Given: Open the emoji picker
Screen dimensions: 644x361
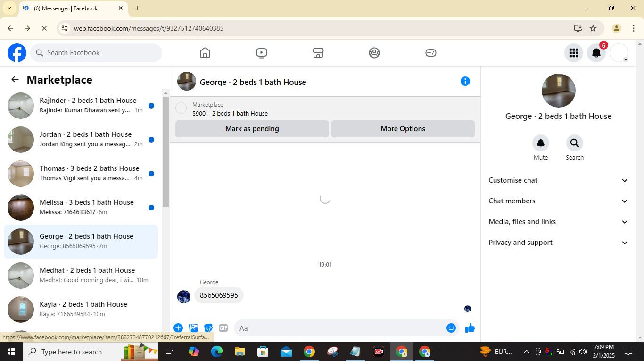Looking at the screenshot, I should point(451,328).
